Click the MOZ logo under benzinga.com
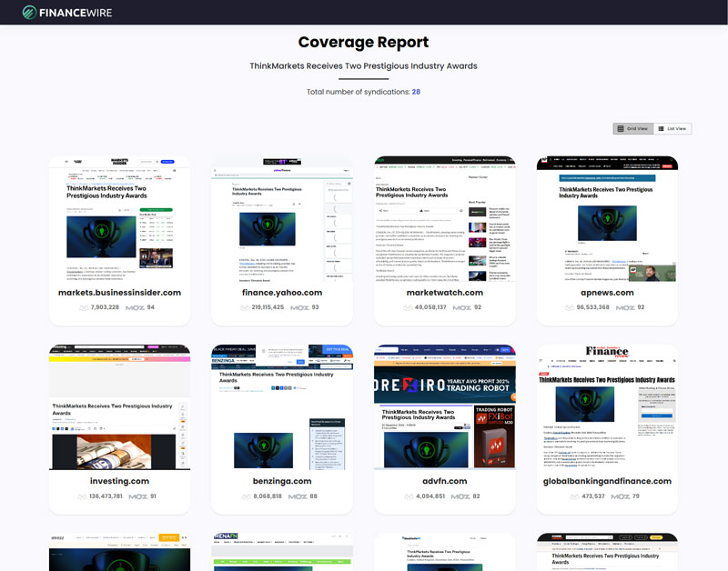The image size is (728, 571). [x=298, y=496]
